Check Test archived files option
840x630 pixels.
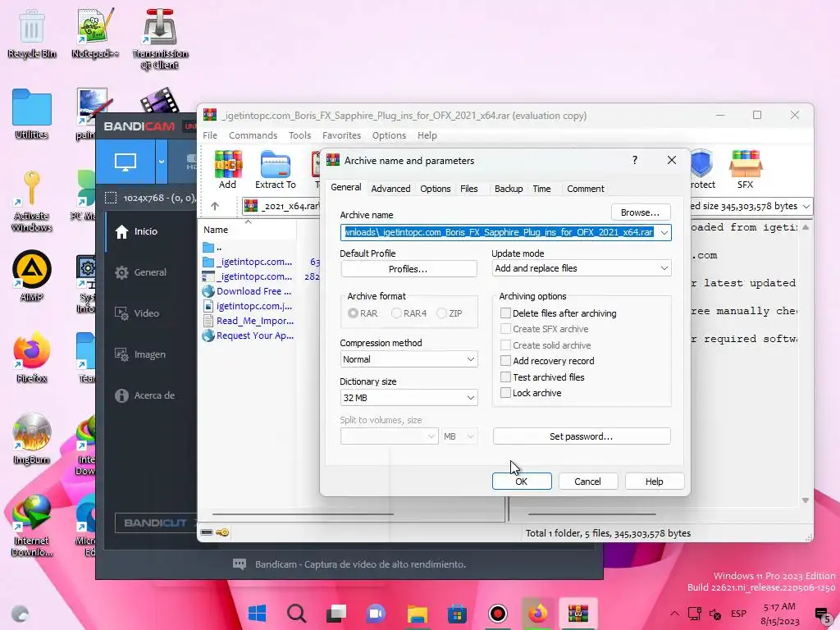505,377
